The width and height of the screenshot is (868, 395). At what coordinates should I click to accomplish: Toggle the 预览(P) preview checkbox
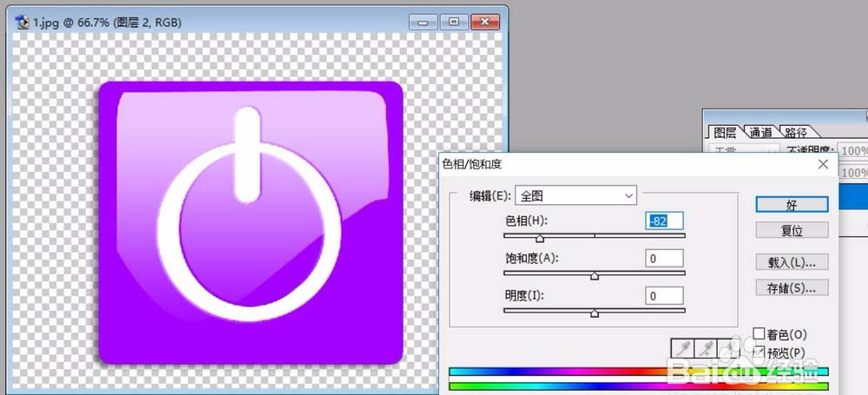tap(759, 352)
